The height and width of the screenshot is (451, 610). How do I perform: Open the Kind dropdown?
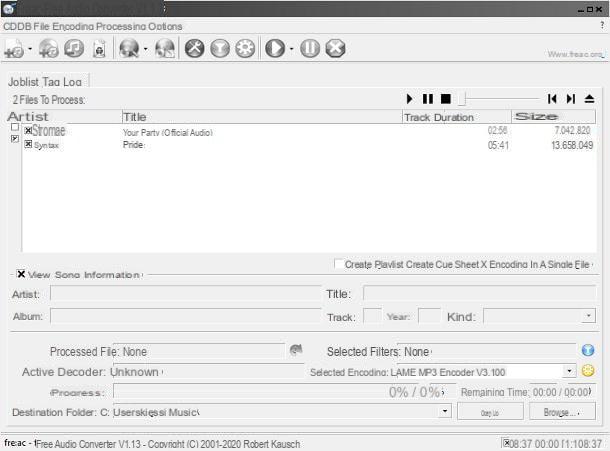click(588, 316)
